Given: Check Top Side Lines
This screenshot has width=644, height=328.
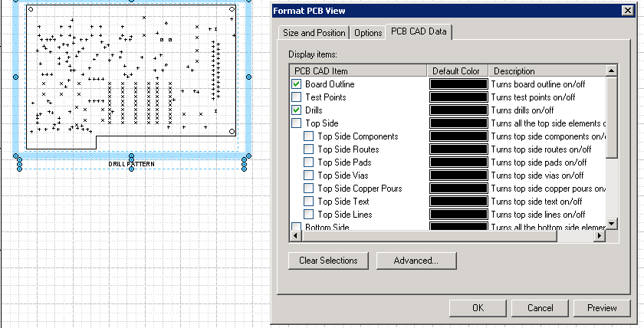Looking at the screenshot, I should tap(308, 215).
